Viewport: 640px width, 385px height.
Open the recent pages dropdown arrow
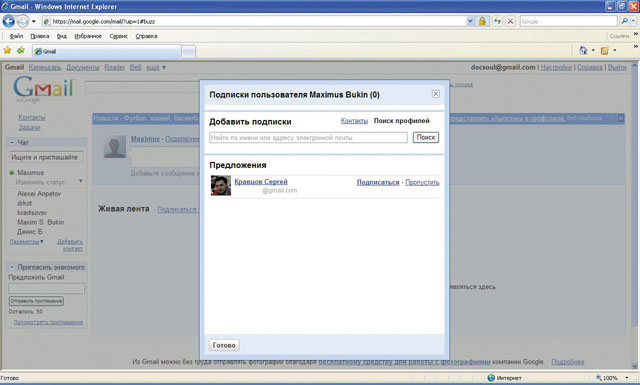34,21
